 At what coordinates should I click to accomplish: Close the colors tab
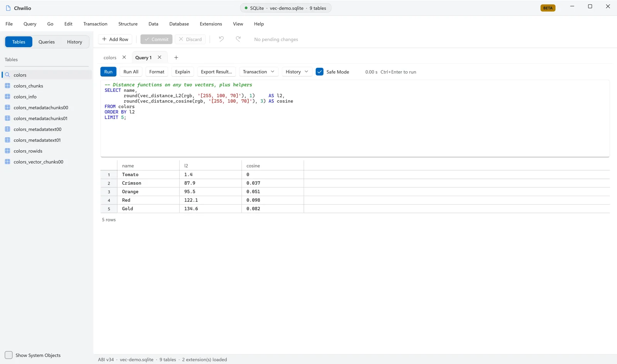pyautogui.click(x=124, y=57)
